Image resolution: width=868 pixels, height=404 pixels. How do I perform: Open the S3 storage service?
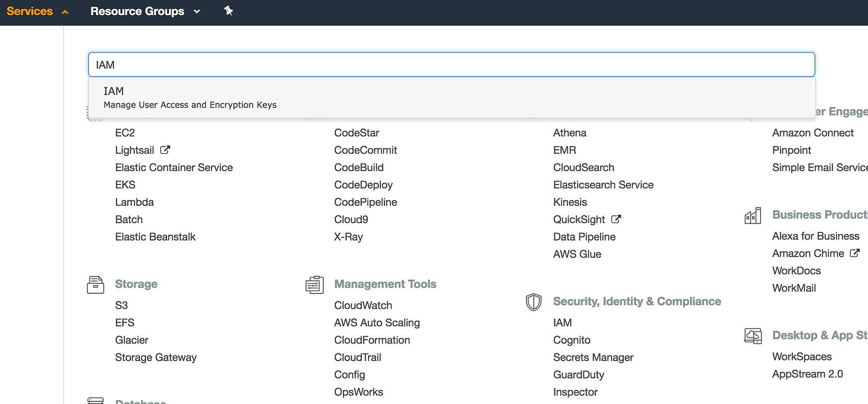(x=121, y=306)
